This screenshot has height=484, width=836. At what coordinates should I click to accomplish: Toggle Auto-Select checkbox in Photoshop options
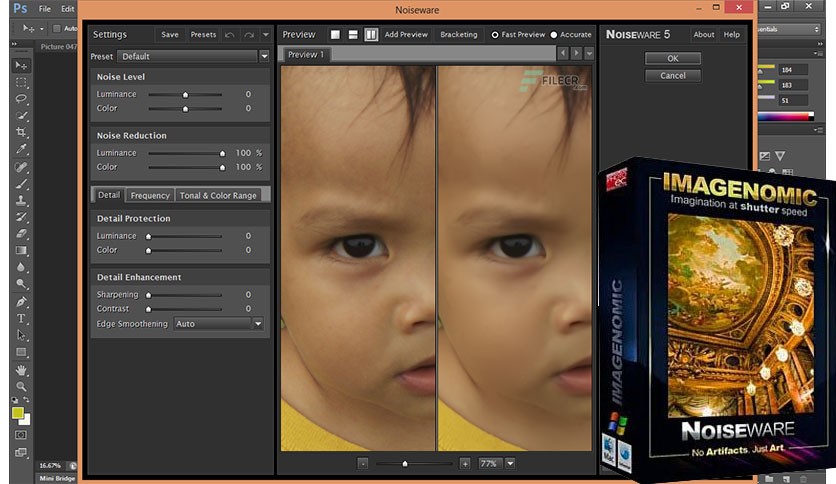pos(57,28)
